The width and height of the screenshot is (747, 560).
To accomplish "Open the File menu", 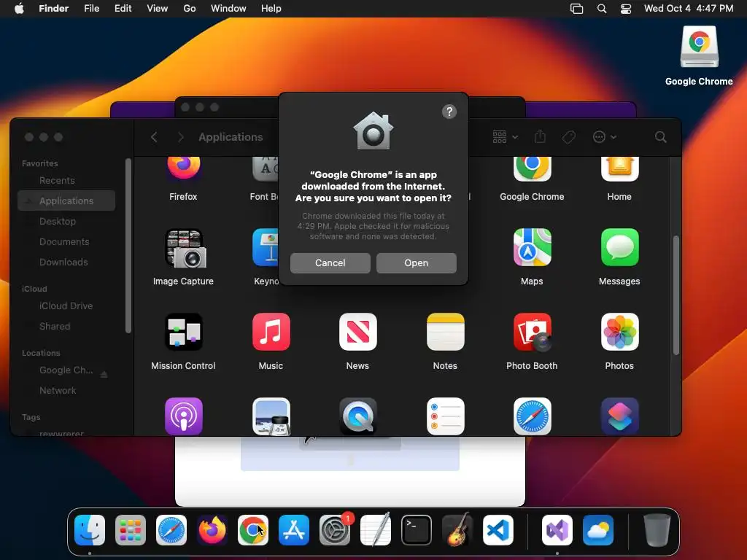I will coord(91,9).
